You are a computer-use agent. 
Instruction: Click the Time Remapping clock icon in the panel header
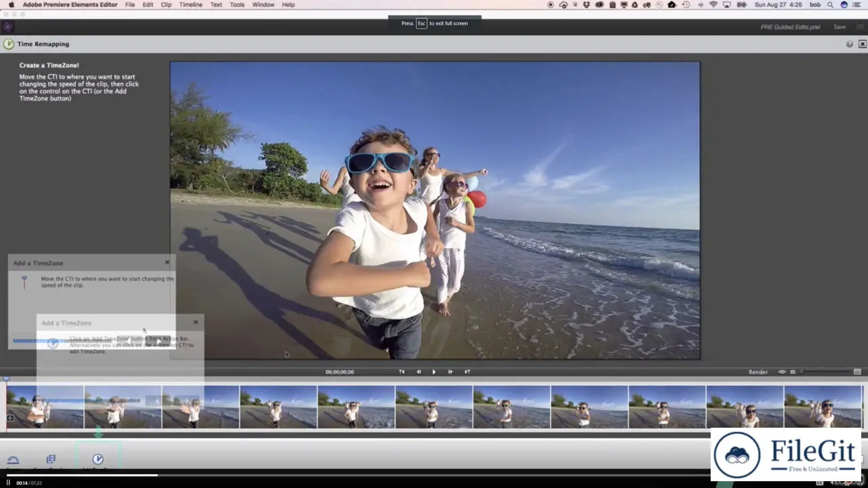pyautogui.click(x=8, y=44)
